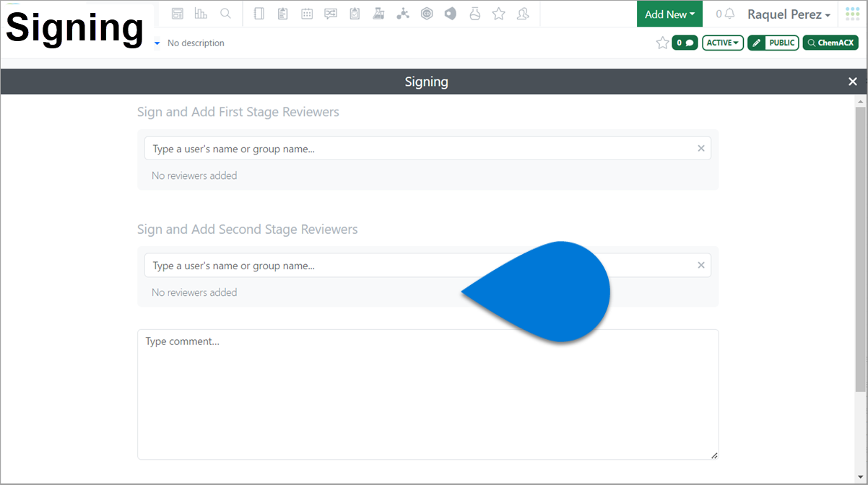868x485 pixels.
Task: Click the Signing panel vertical scrollbar
Action: point(860,249)
